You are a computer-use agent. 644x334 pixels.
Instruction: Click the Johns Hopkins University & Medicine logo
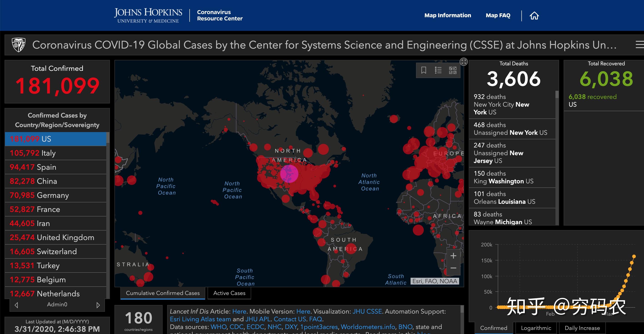click(148, 15)
